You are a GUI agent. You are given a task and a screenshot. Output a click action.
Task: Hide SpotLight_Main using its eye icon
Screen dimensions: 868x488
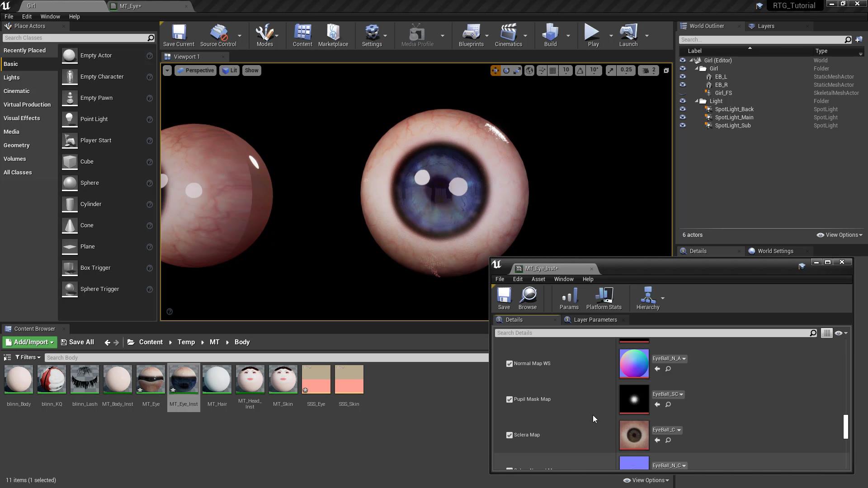[683, 117]
